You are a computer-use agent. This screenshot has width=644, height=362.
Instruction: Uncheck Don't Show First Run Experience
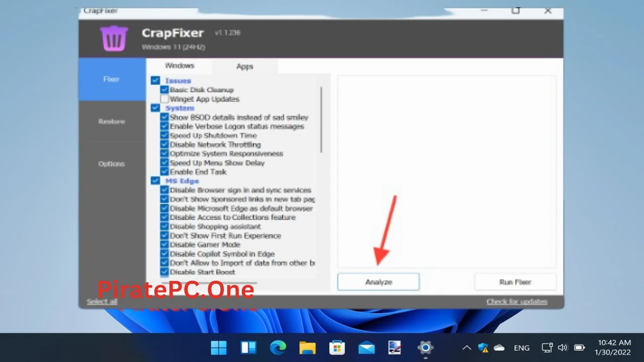(165, 235)
